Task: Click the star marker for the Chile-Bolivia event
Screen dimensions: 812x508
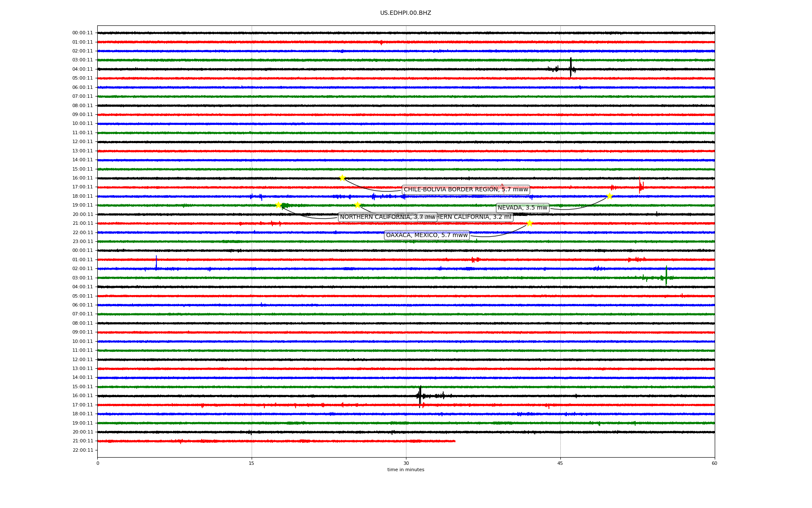Action: tap(342, 178)
